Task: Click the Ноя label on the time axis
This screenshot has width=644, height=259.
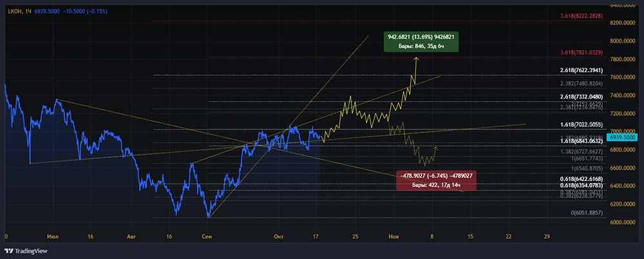Action: [394, 236]
